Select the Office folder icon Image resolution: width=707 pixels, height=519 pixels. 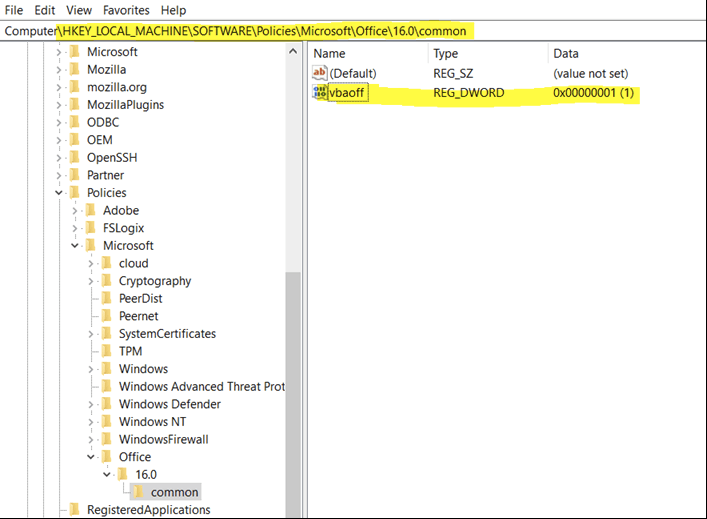tap(107, 456)
